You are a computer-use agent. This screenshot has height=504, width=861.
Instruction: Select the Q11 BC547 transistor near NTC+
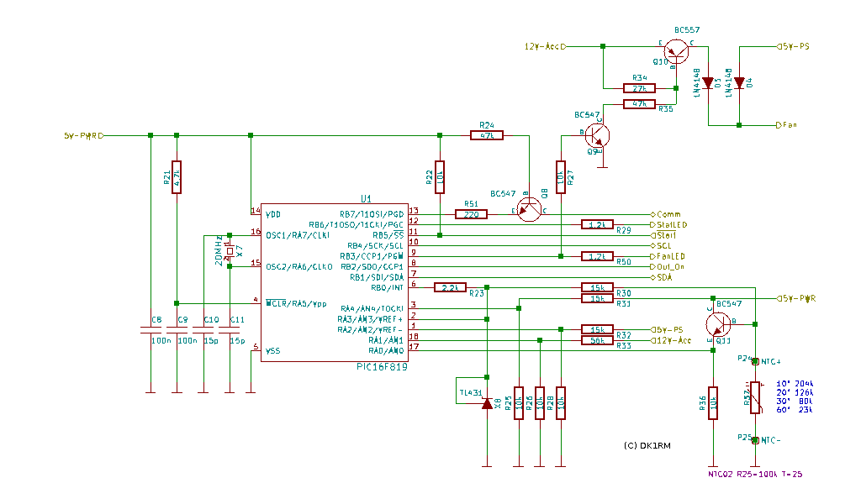pos(720,323)
